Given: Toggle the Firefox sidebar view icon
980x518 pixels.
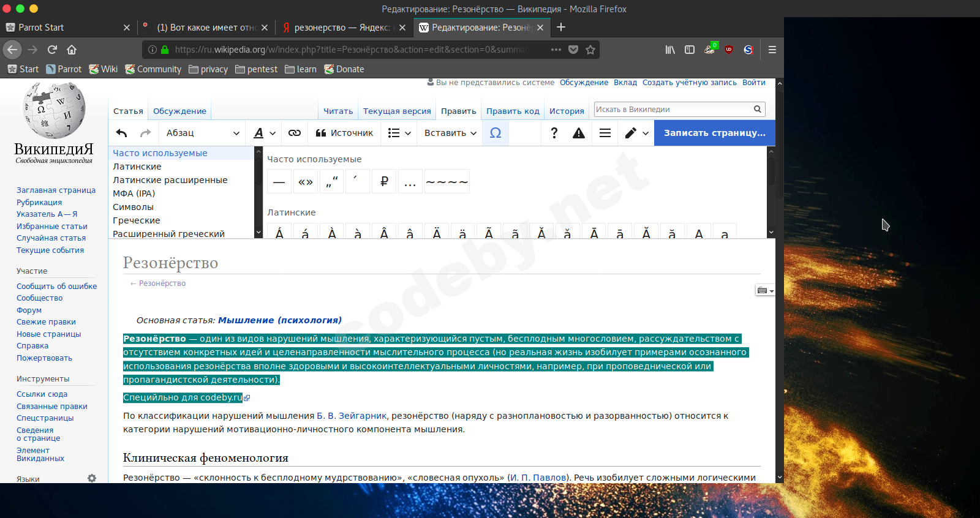Looking at the screenshot, I should pyautogui.click(x=690, y=50).
